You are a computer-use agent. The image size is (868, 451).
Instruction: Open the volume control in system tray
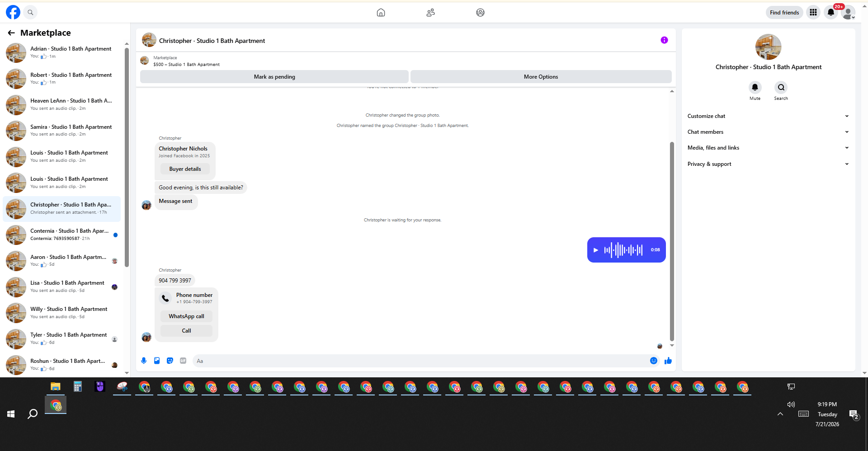click(791, 404)
